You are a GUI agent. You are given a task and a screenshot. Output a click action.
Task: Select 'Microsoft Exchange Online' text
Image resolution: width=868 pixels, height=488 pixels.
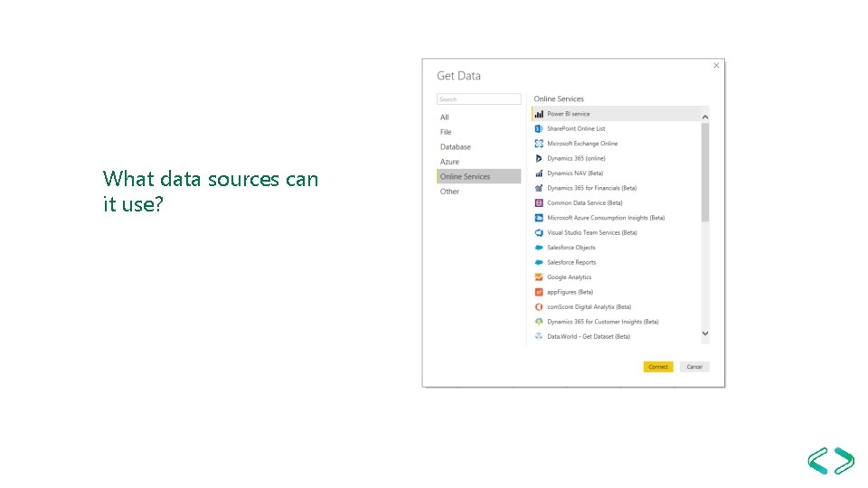pyautogui.click(x=582, y=144)
